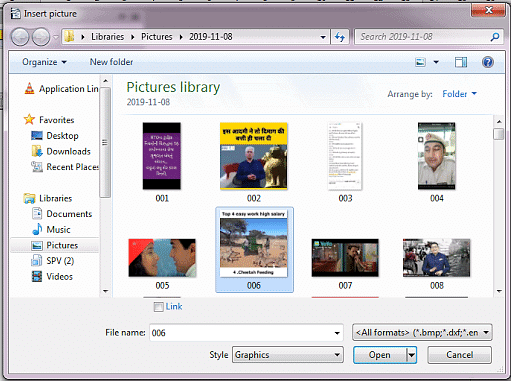512x382 pixels.
Task: Expand the arrow after Pictures breadcrumb
Action: pyautogui.click(x=181, y=37)
